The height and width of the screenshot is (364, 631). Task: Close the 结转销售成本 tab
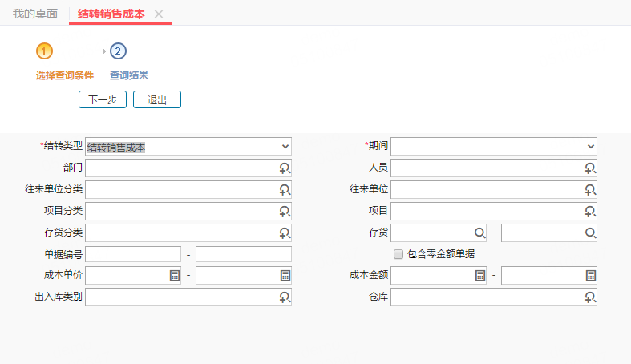[x=159, y=14]
